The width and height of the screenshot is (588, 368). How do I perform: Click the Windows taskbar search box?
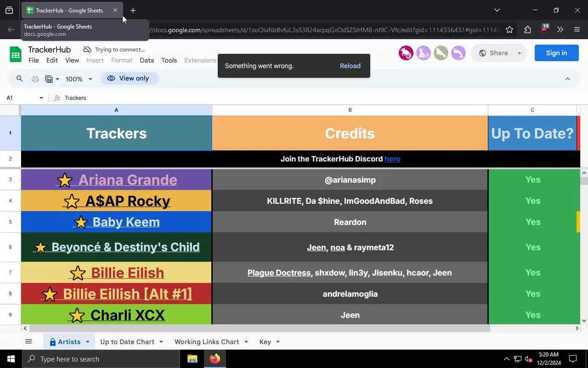tap(101, 359)
